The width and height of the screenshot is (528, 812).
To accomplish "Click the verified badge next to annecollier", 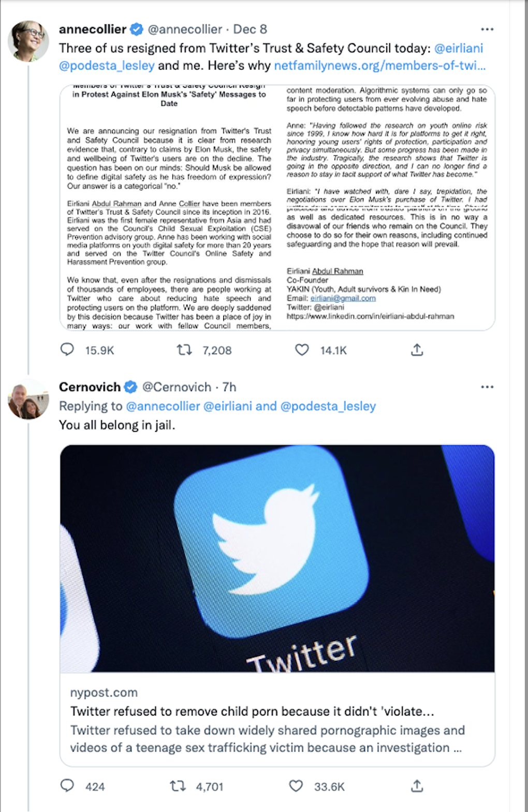I will pyautogui.click(x=136, y=29).
